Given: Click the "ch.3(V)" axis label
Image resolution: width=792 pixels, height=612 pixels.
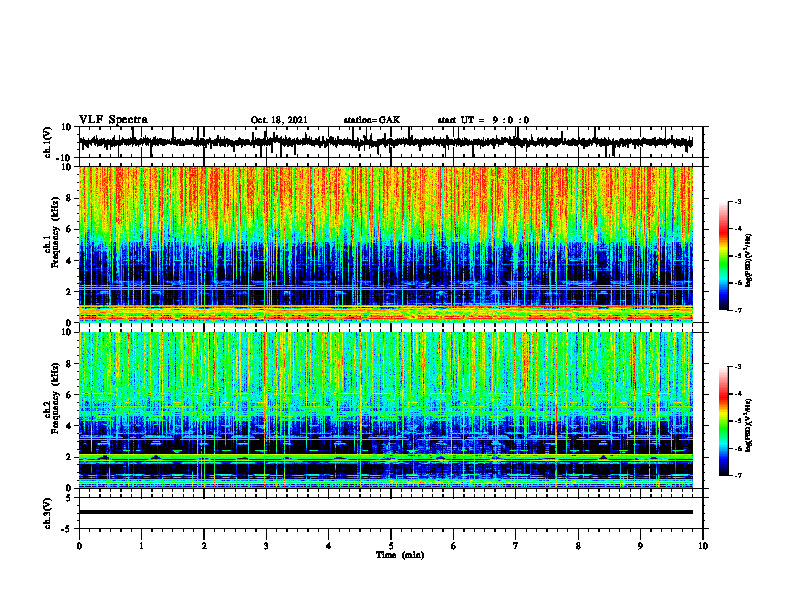Looking at the screenshot, I should coord(48,513).
